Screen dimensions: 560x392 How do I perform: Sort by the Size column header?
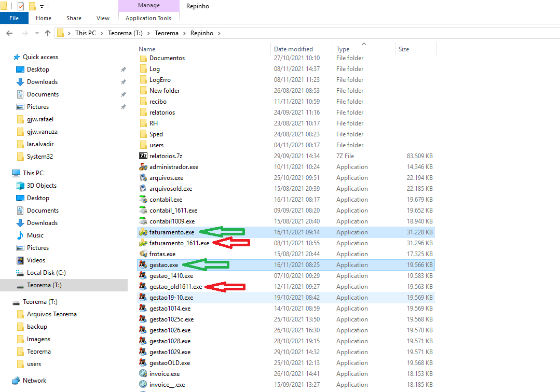(x=404, y=49)
